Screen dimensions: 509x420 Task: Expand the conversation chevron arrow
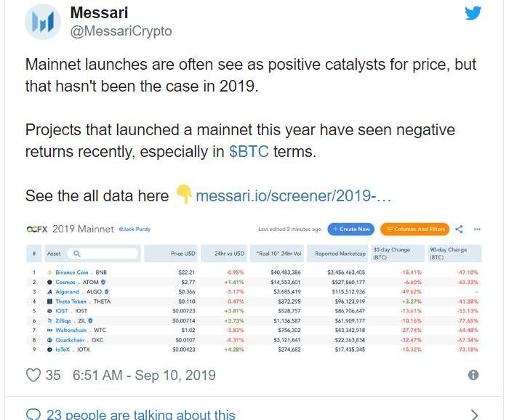pos(474,414)
